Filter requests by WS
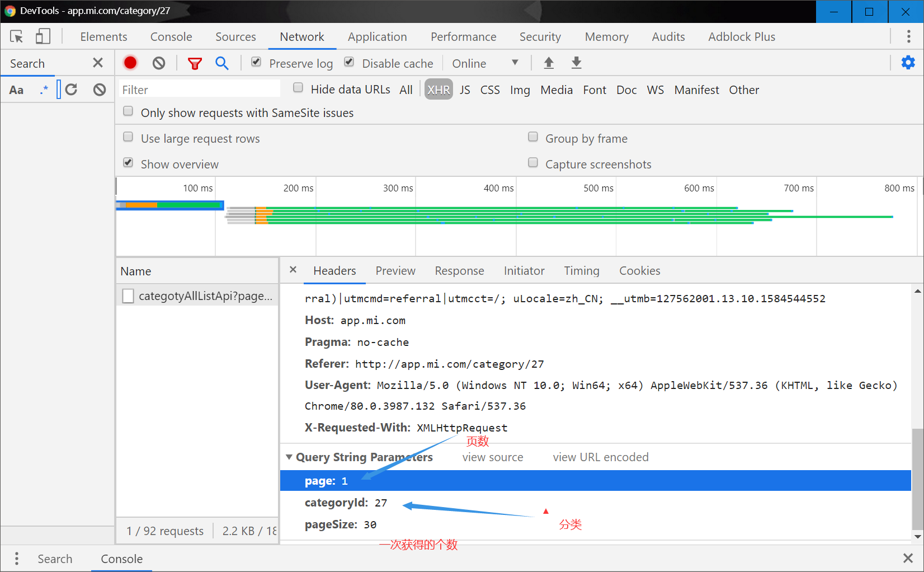This screenshot has width=924, height=572. [656, 90]
